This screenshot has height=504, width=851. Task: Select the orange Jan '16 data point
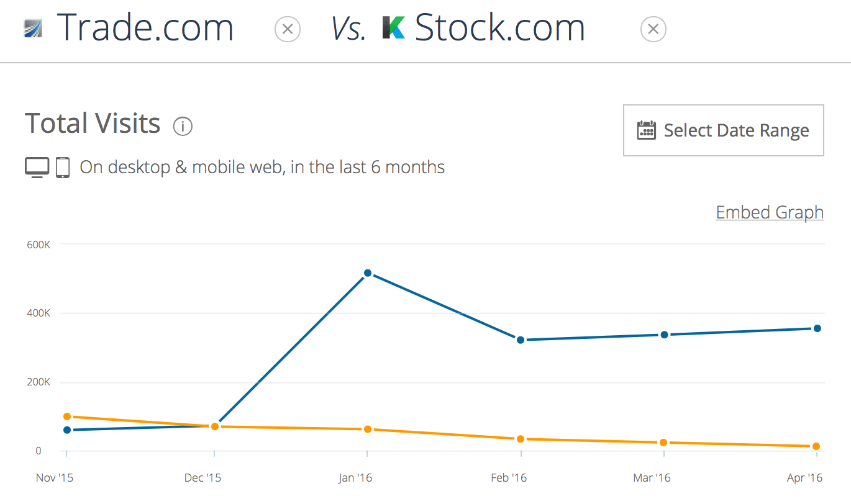(x=368, y=430)
